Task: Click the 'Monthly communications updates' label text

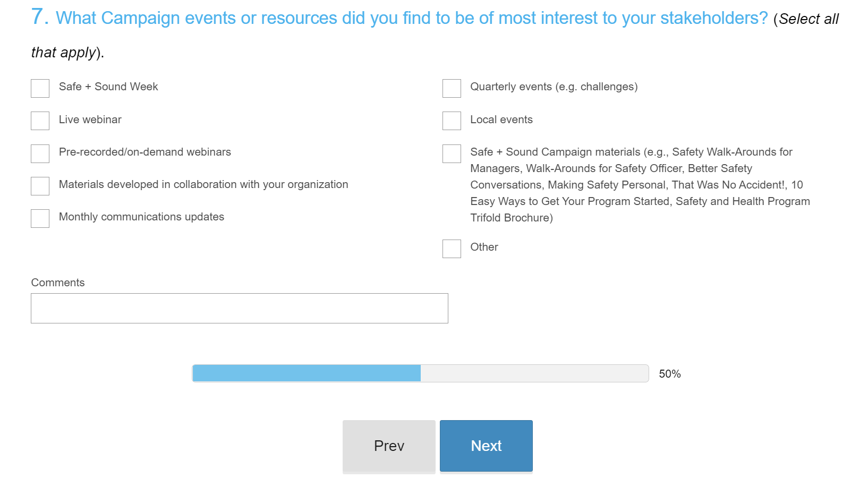Action: [141, 217]
